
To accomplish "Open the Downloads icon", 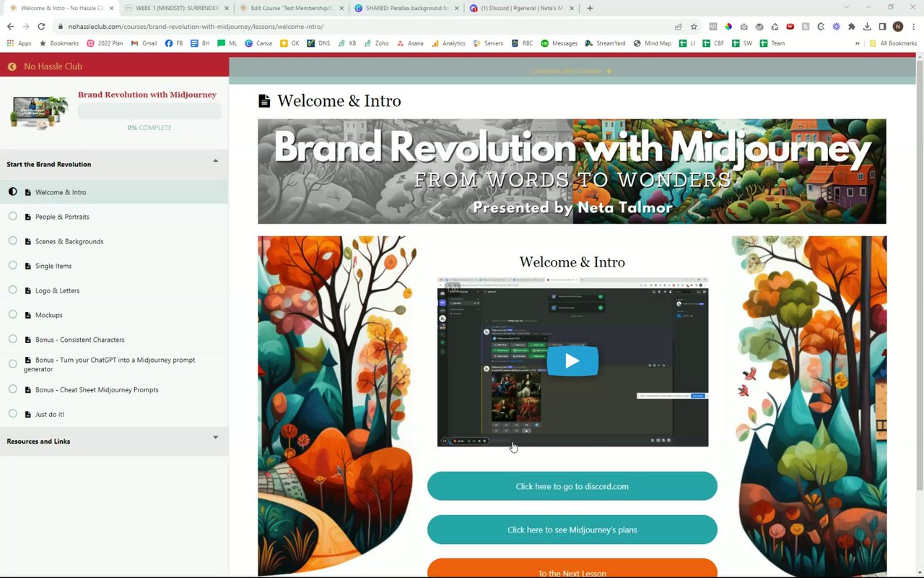I will coord(867,26).
